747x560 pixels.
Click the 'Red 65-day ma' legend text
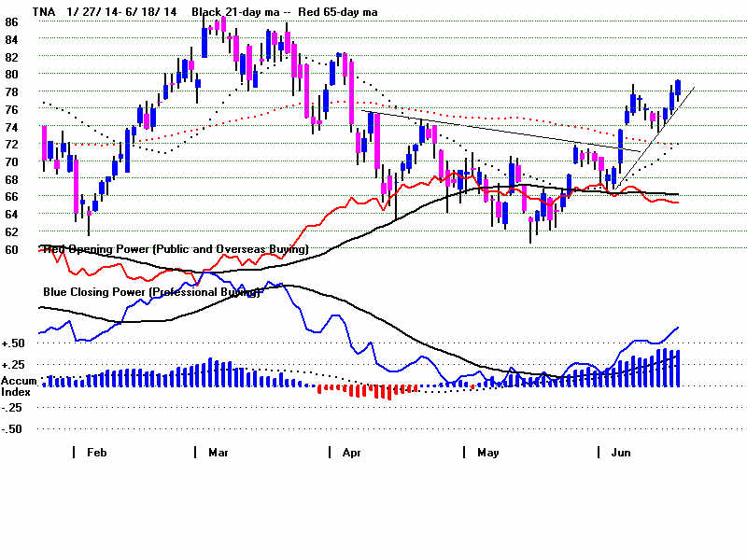tap(338, 12)
